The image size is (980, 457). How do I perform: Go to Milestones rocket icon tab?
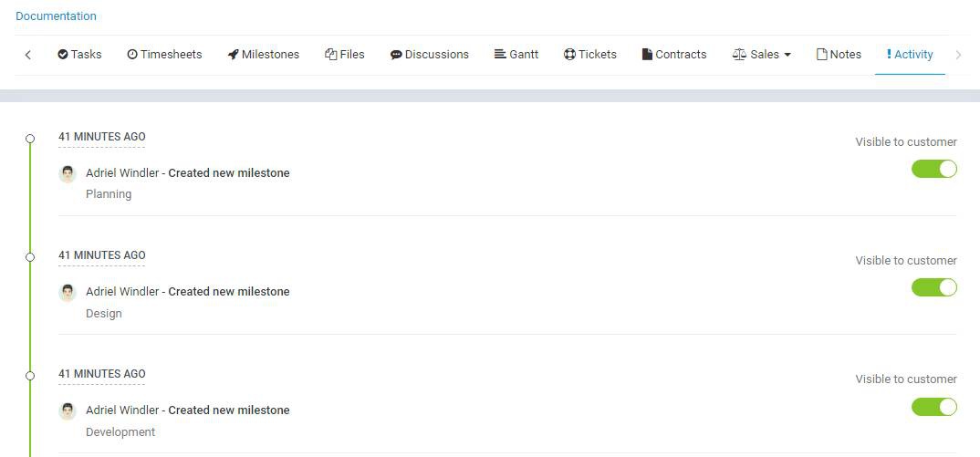tap(264, 55)
